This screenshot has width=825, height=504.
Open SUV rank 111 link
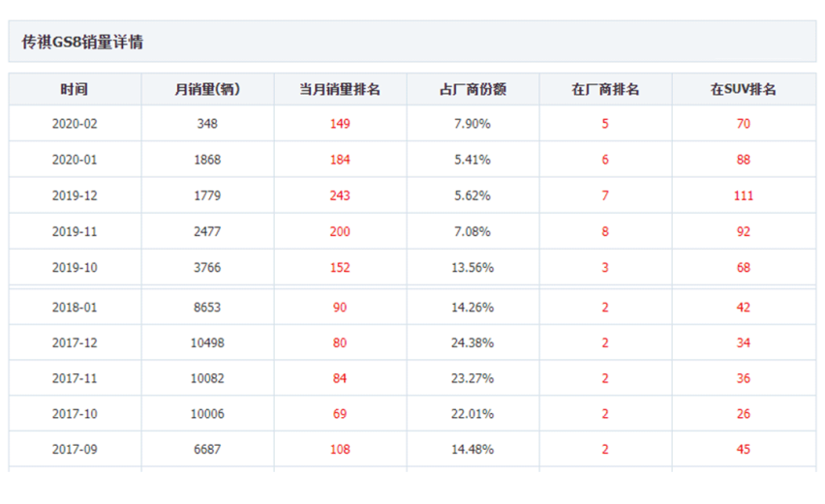(x=744, y=195)
